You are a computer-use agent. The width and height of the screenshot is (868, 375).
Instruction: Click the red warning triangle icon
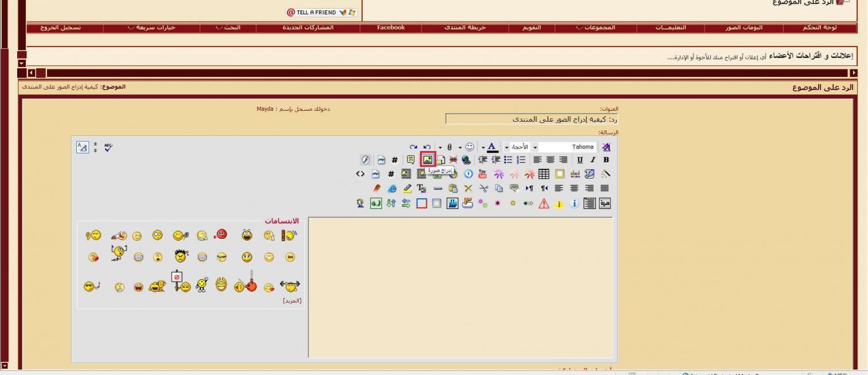click(x=543, y=203)
